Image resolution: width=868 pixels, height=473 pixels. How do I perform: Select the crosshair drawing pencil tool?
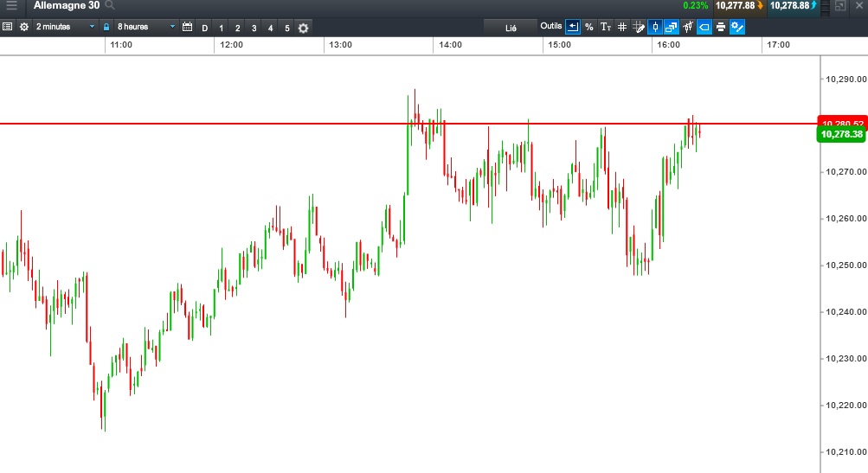(x=639, y=27)
